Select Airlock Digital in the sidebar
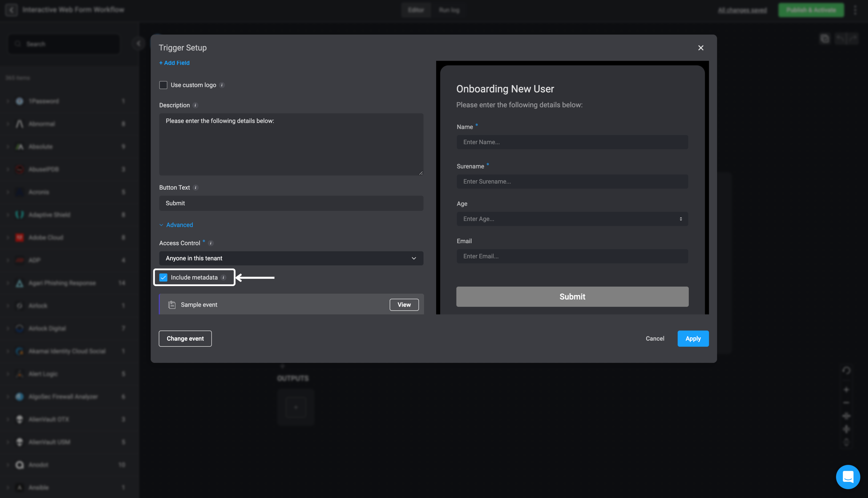Image resolution: width=868 pixels, height=498 pixels. coord(69,328)
